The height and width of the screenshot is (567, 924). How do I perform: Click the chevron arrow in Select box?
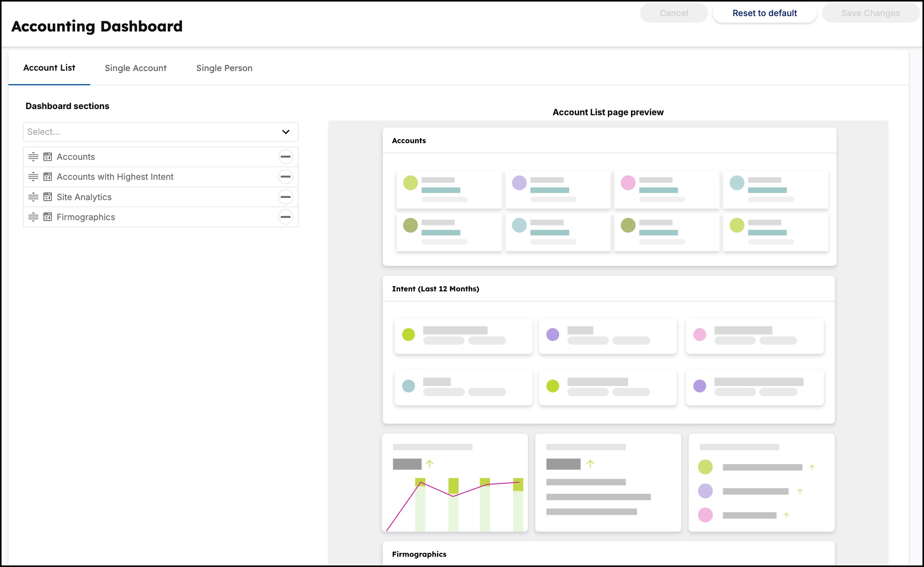pyautogui.click(x=286, y=132)
